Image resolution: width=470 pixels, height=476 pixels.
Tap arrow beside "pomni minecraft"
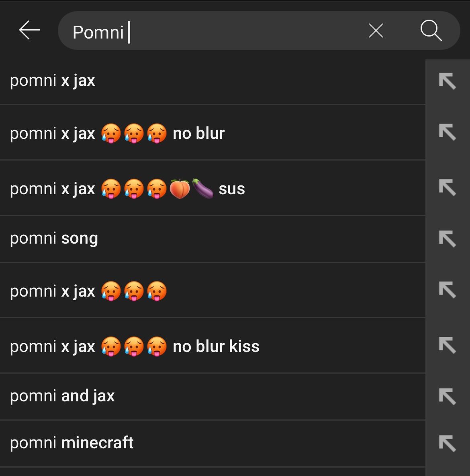447,443
